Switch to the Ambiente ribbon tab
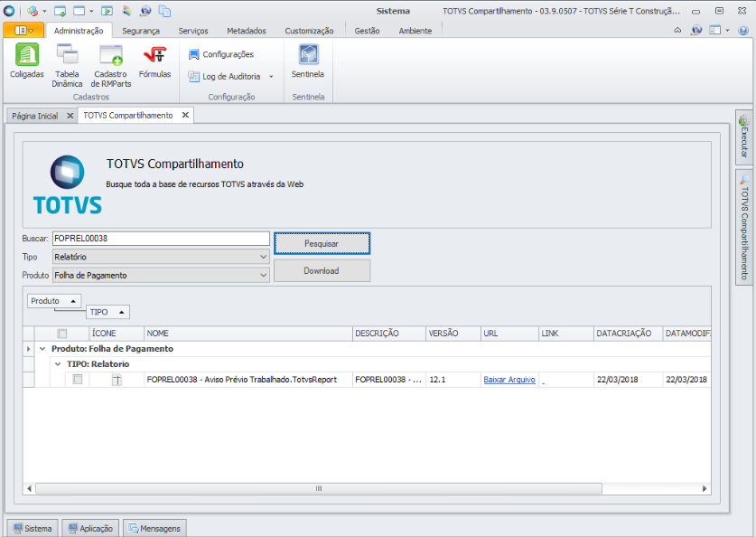Screen dimensions: 756x537 point(415,31)
